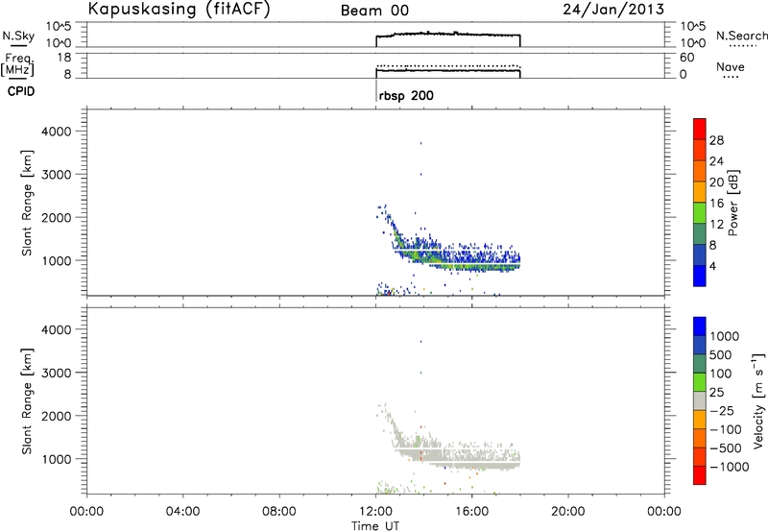Click the Nave legend label

[x=731, y=66]
